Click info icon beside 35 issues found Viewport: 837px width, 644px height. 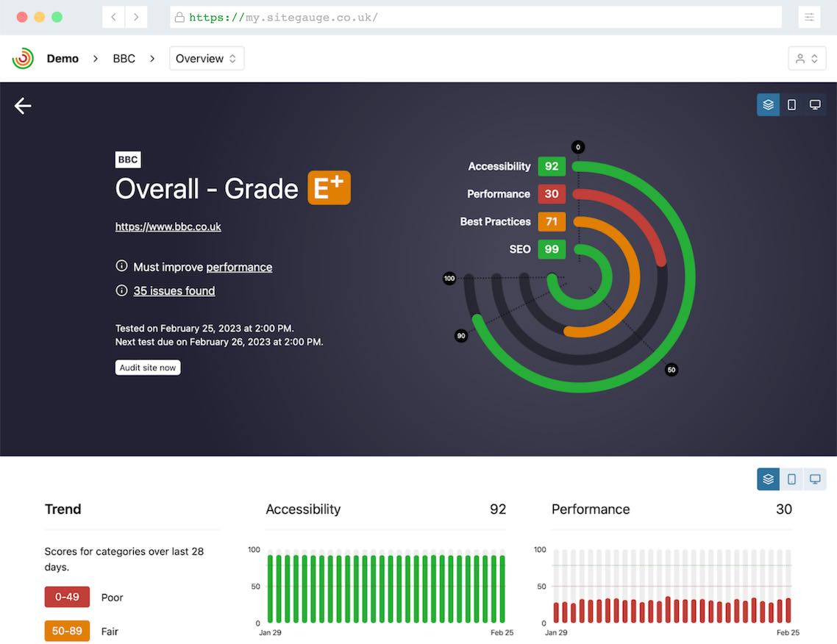coord(121,290)
